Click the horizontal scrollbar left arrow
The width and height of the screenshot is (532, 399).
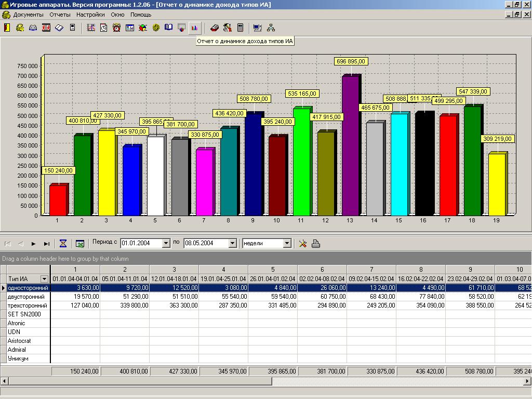point(4,381)
